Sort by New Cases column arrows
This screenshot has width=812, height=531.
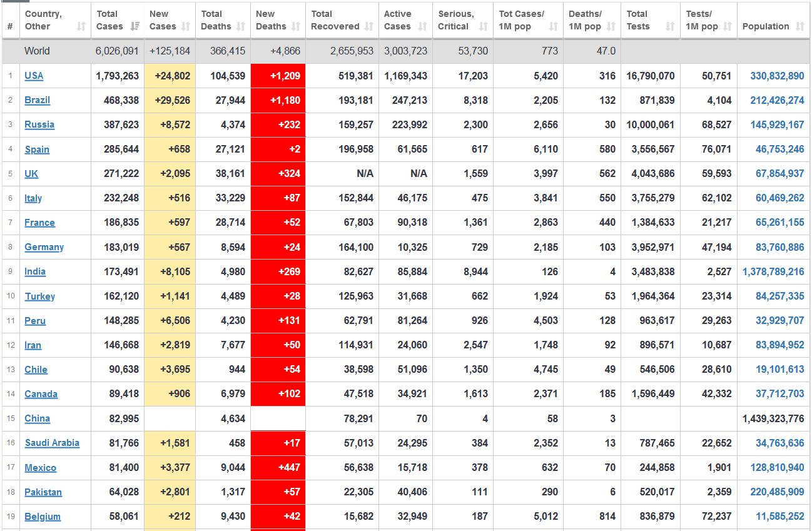pyautogui.click(x=186, y=26)
